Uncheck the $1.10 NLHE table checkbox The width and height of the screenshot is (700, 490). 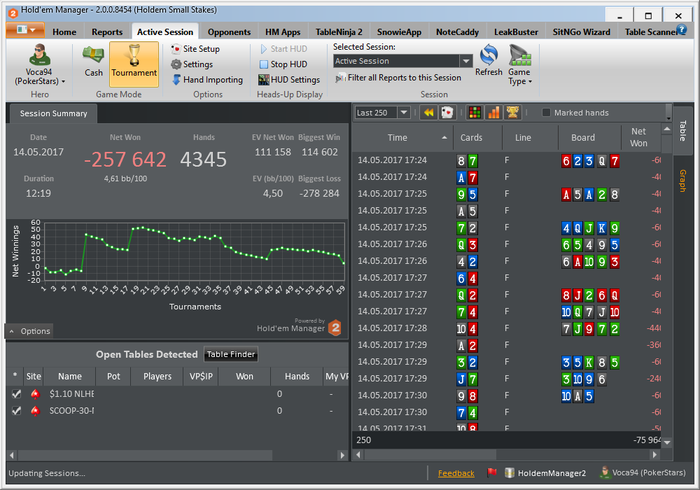[x=15, y=395]
